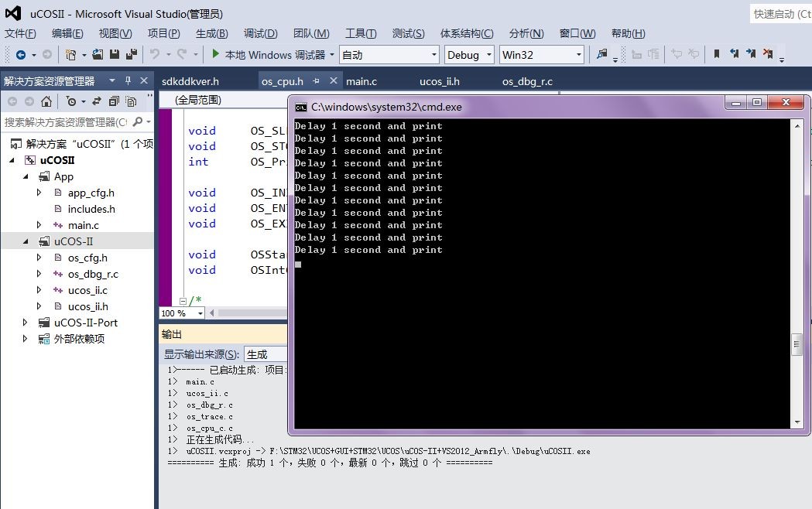The height and width of the screenshot is (509, 812).
Task: Open the 调试(D) menu
Action: [x=261, y=33]
